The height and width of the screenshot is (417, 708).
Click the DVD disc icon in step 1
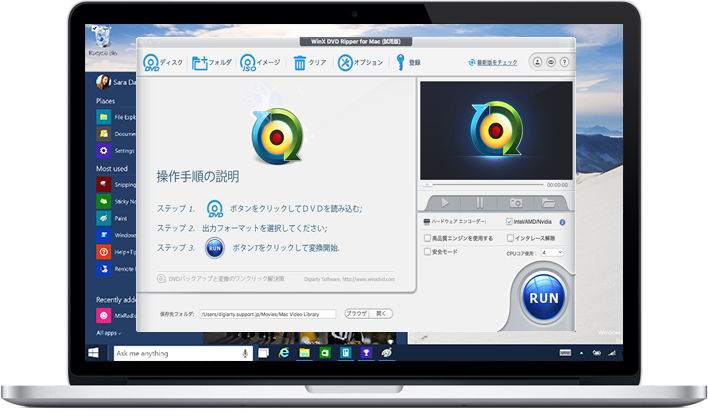point(215,209)
